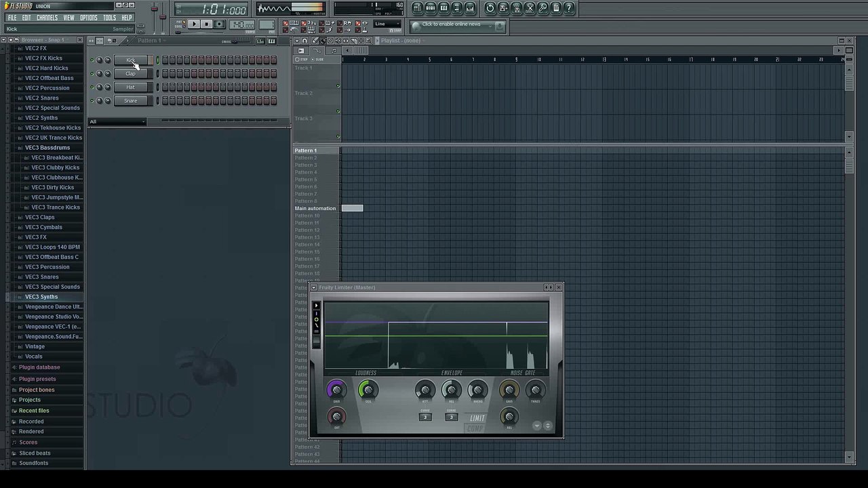Click the save project icon
868x488 pixels.
(504, 8)
